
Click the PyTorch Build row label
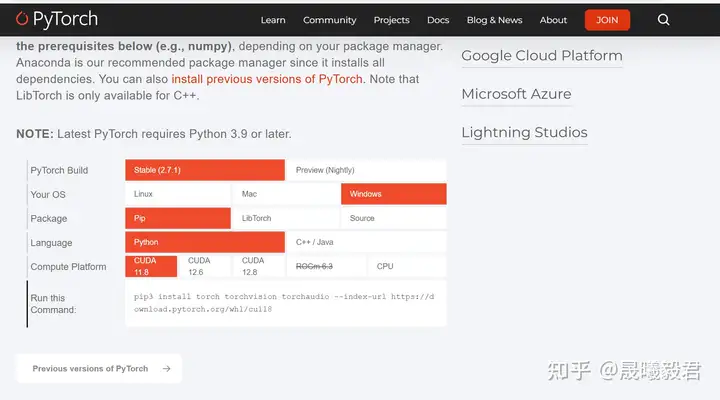(59, 170)
